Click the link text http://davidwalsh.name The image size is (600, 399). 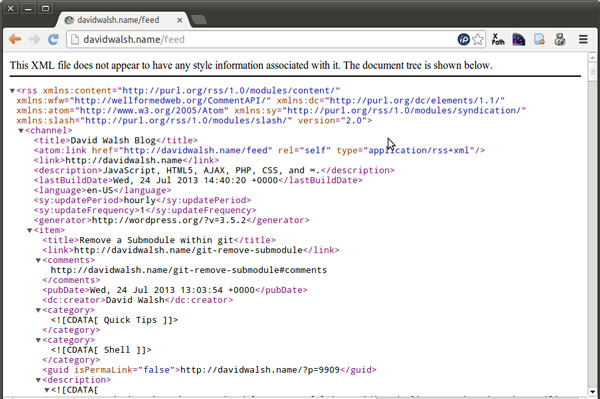[124, 160]
